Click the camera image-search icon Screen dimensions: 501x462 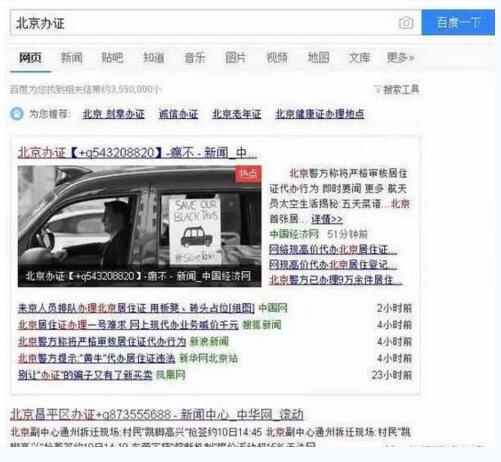pos(406,23)
